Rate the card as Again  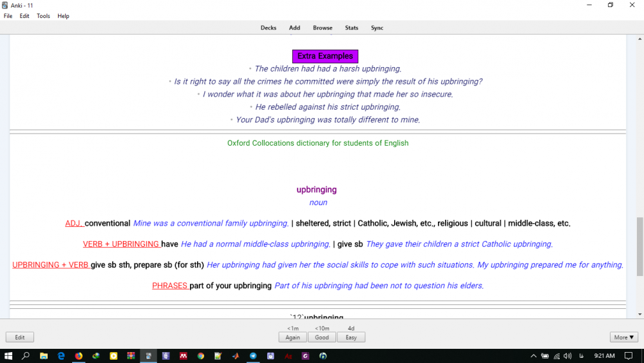click(x=292, y=337)
